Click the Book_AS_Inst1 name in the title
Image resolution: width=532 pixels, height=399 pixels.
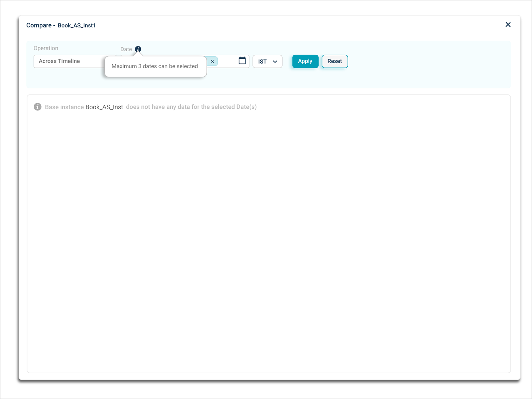point(77,25)
